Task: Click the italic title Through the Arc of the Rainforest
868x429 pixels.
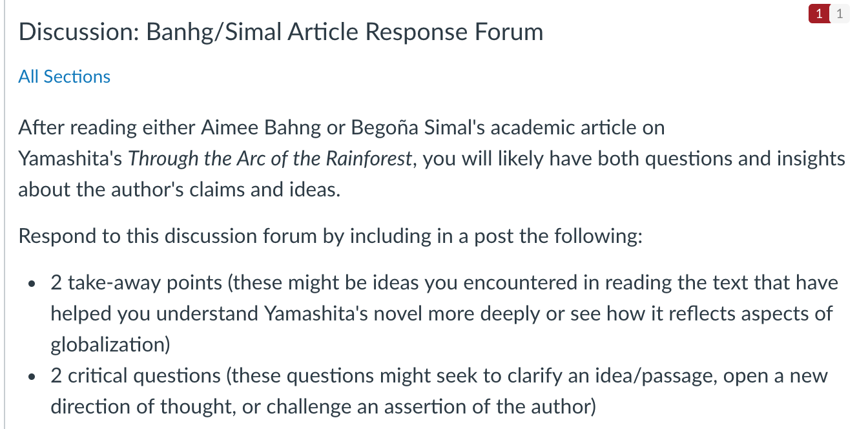Action: [x=270, y=159]
